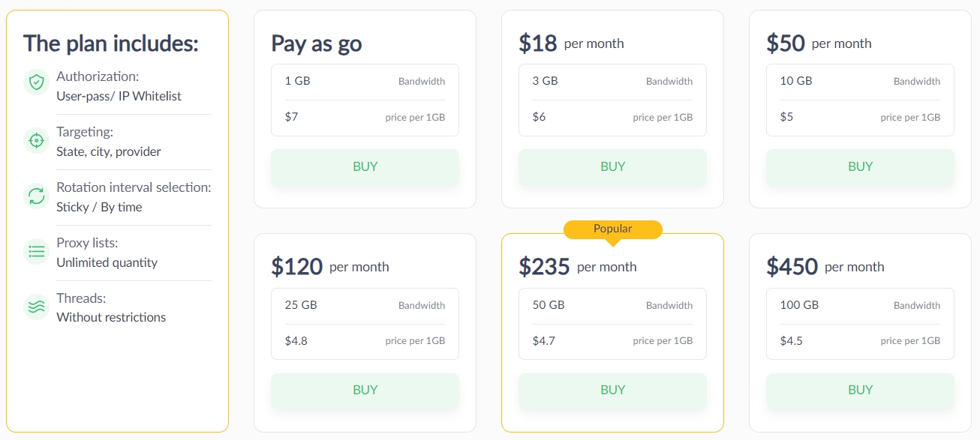
Task: Click the Rotation interval arrows icon
Action: pyautogui.click(x=36, y=196)
